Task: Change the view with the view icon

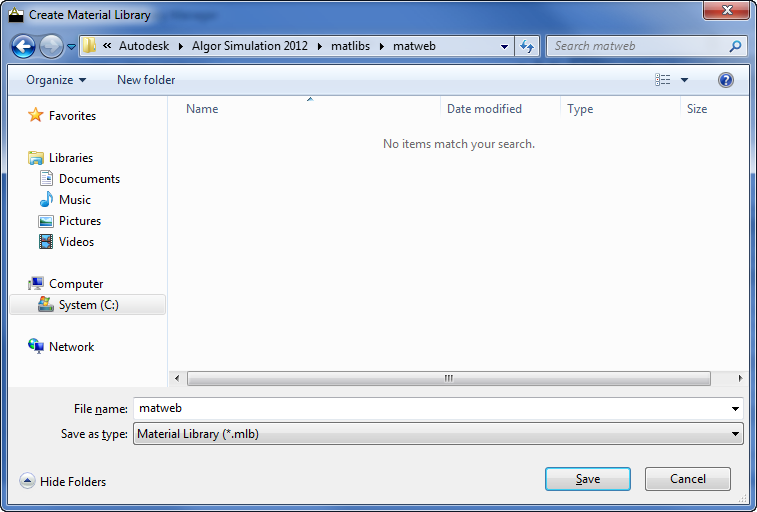Action: [662, 80]
